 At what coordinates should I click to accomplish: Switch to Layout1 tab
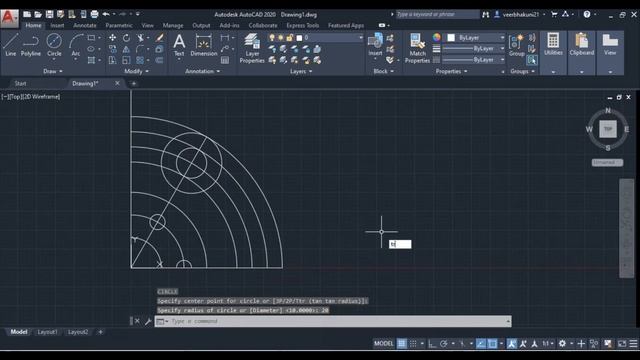click(47, 332)
